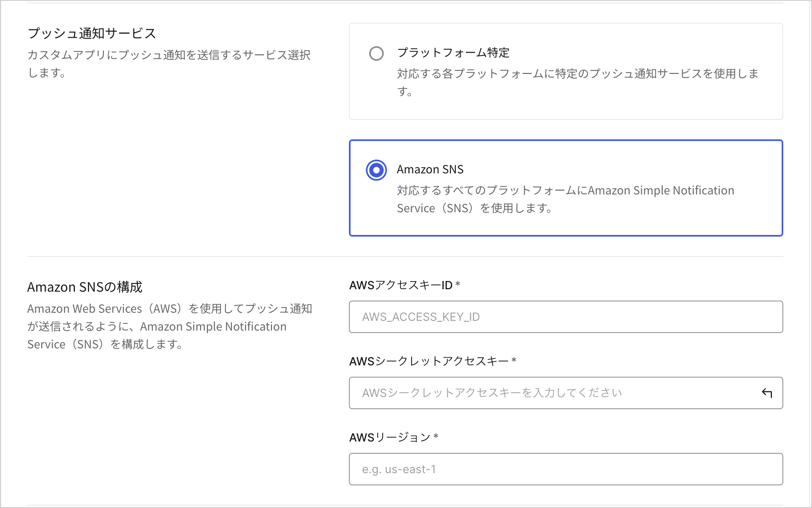
Task: Click the プッシュ通知サービス section heading
Action: (x=92, y=33)
